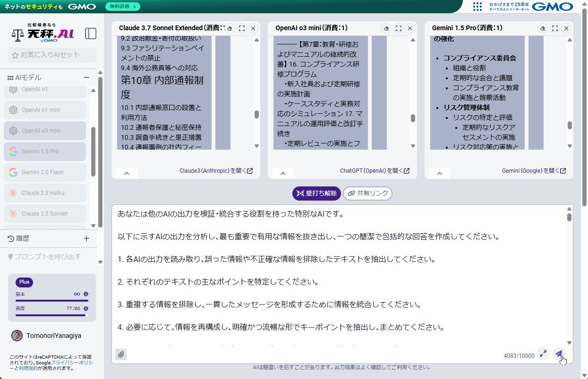588x379 pixels.
Task: Open TomonoriYanagiya user avatar
Action: click(17, 336)
